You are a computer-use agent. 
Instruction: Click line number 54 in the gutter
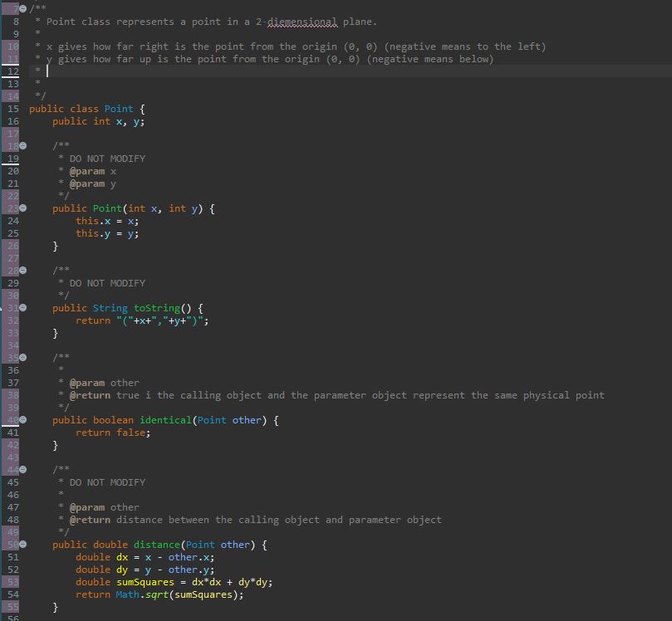point(15,594)
